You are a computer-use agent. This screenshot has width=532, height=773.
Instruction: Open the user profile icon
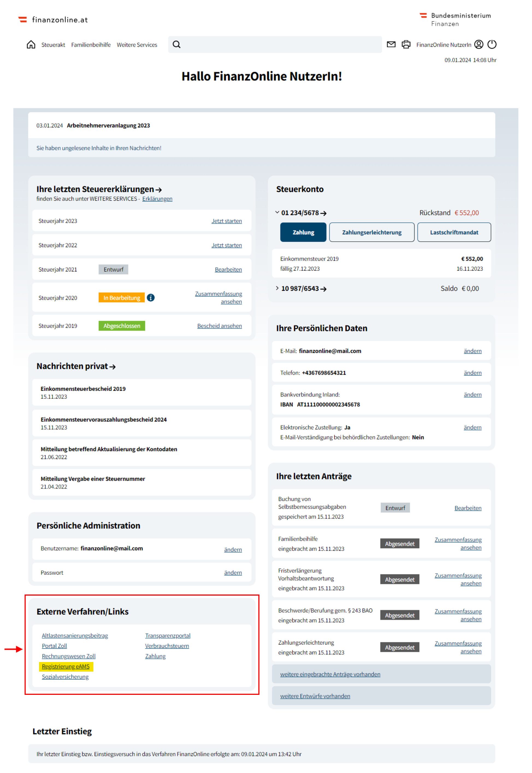[479, 44]
